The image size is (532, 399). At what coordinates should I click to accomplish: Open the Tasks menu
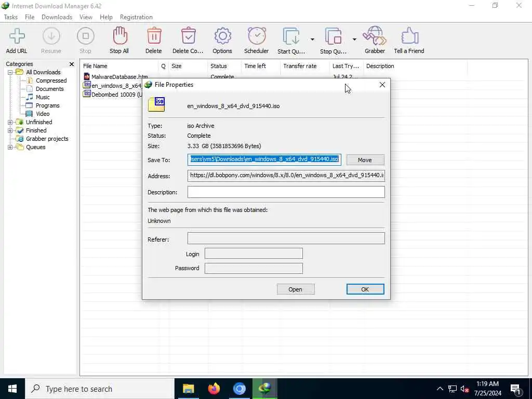[10, 17]
